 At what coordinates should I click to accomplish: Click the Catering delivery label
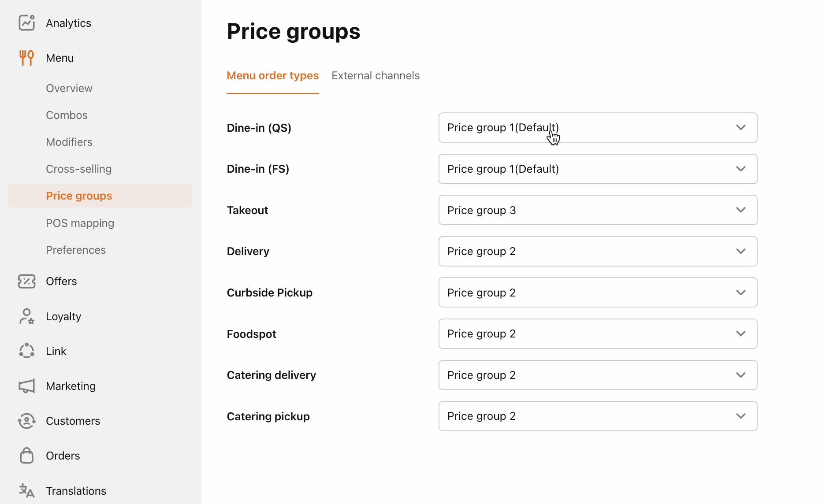(271, 375)
